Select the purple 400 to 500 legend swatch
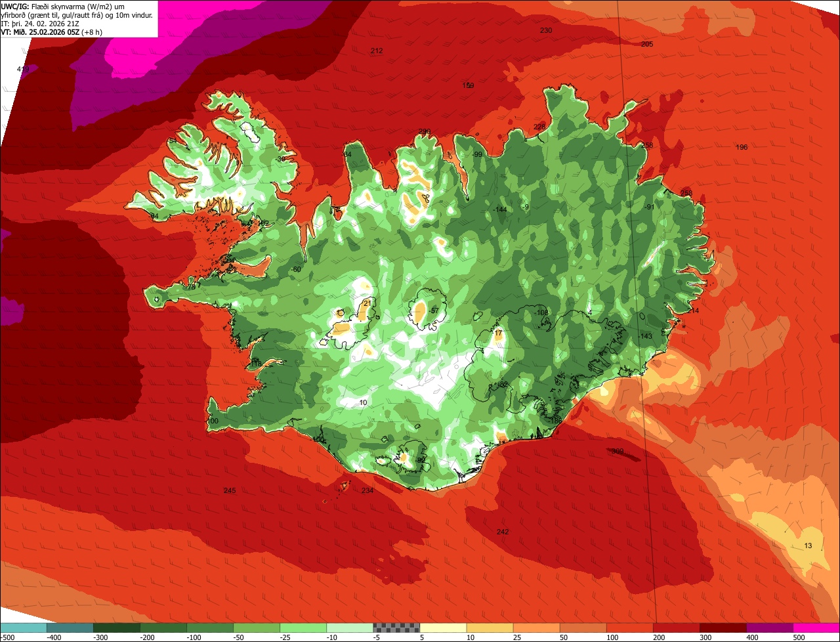840x642 pixels. tap(769, 627)
